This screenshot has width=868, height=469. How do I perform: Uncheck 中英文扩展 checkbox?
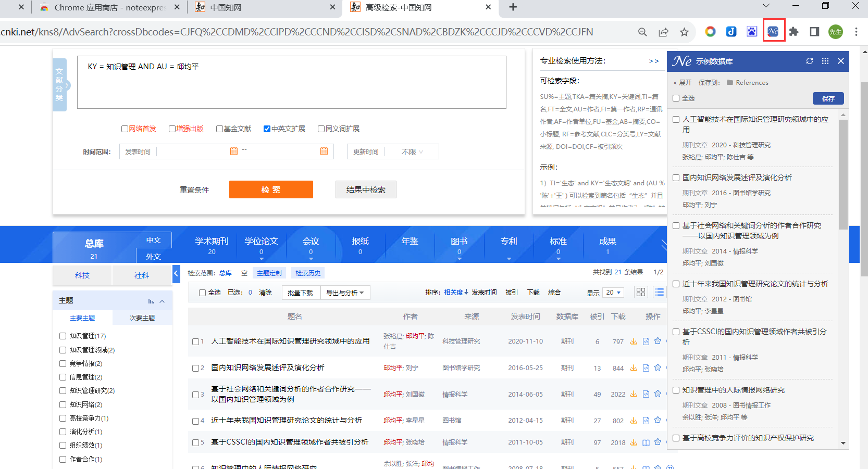coord(267,129)
